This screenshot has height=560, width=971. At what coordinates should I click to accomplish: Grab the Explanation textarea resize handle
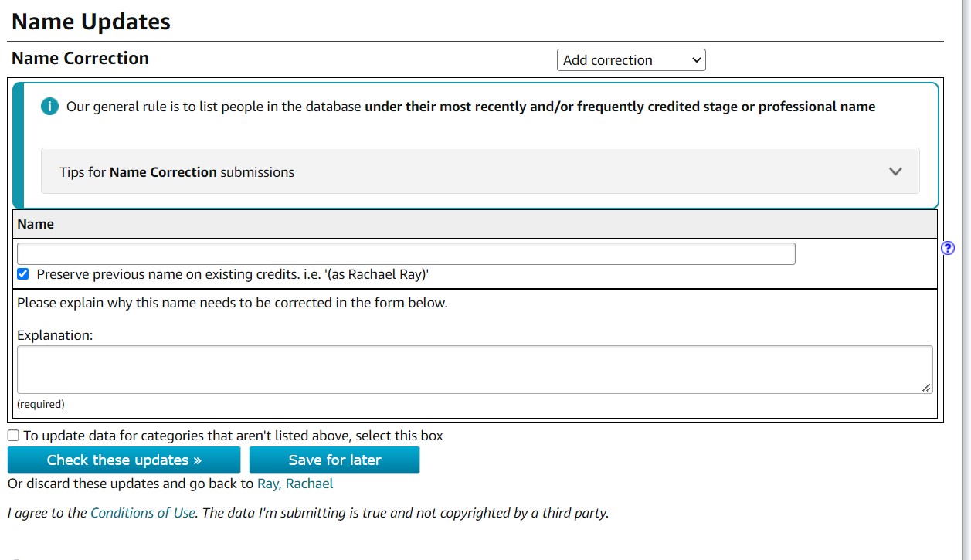pos(926,387)
